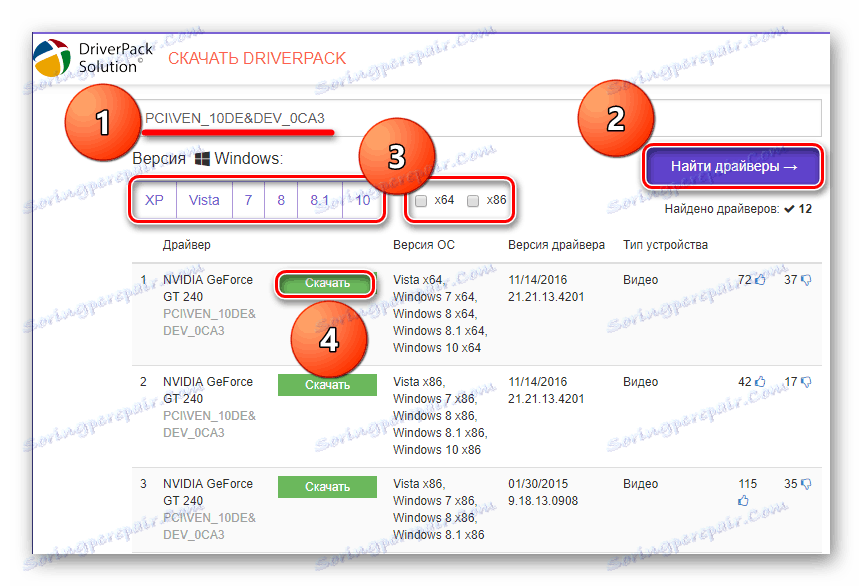
Task: Click the Драйвер column header
Action: [x=186, y=245]
